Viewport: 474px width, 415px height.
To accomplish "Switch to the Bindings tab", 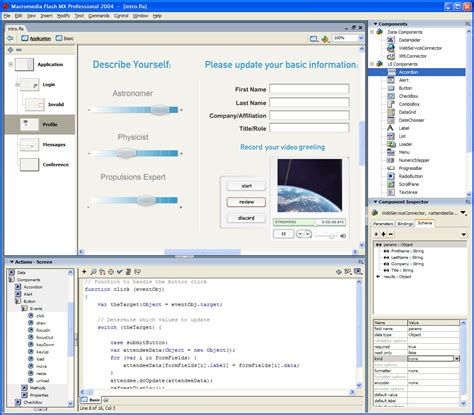I will [405, 224].
